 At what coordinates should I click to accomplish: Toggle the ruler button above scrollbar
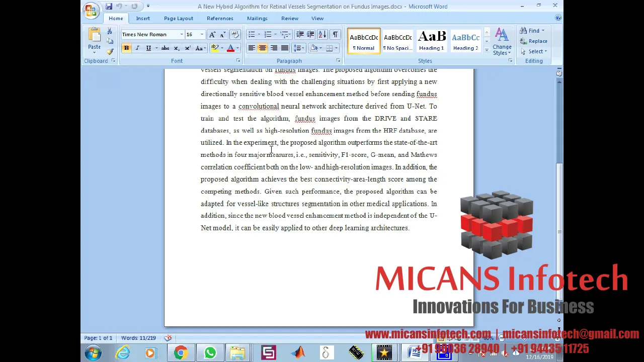pyautogui.click(x=559, y=73)
